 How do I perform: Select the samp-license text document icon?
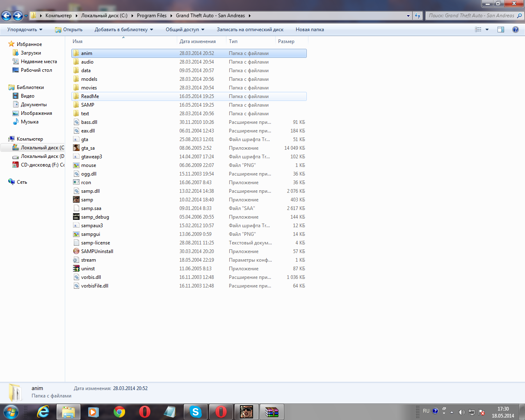[x=76, y=243]
